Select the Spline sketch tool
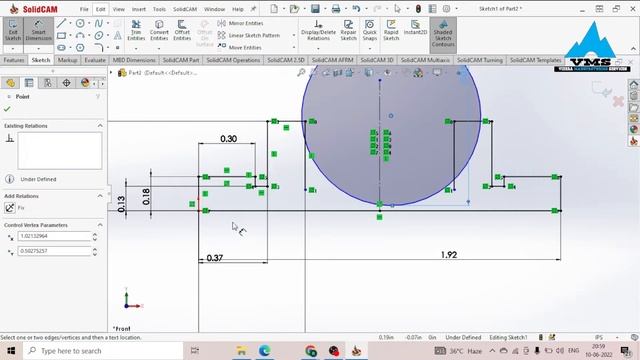 pyautogui.click(x=99, y=23)
